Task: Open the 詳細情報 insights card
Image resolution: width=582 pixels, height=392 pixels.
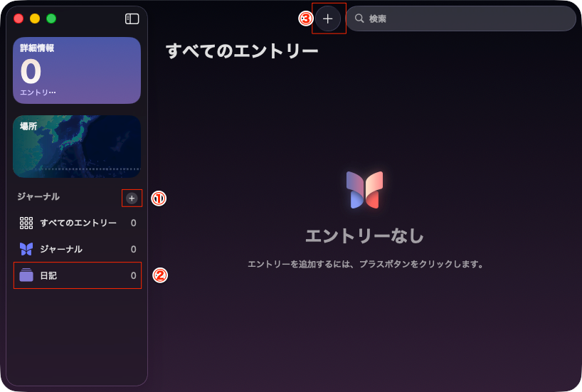Action: 76,70
